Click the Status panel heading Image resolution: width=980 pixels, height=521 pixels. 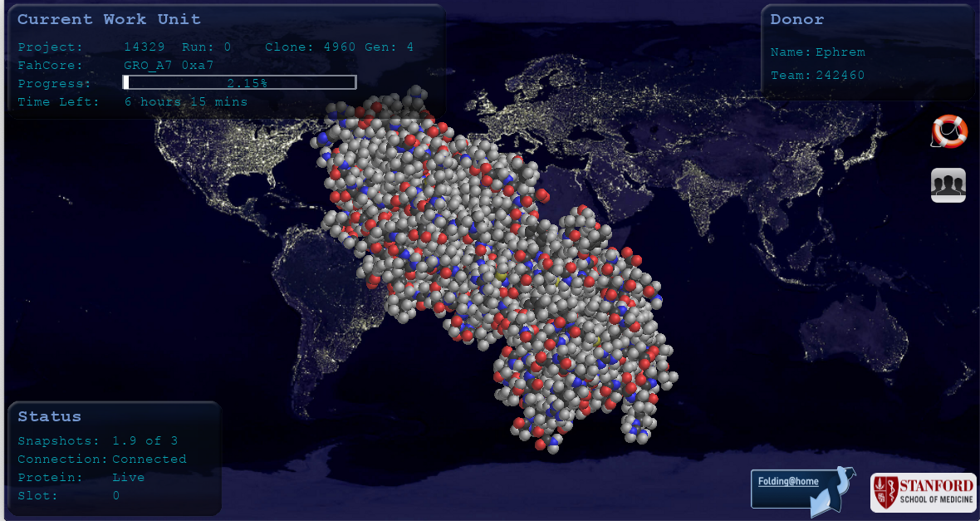coord(50,416)
